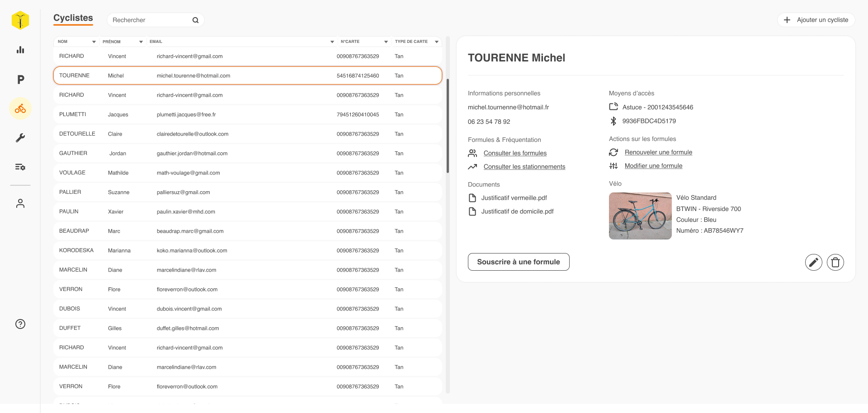Click Souscrire à une formule button
868x413 pixels.
[x=518, y=262]
